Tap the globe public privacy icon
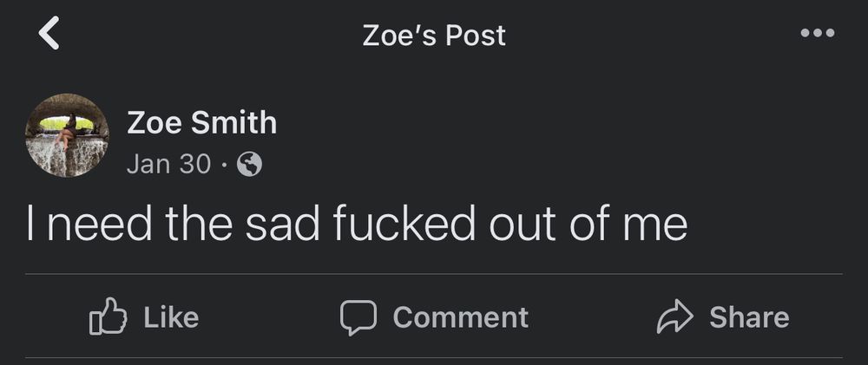This screenshot has width=868, height=365. [249, 164]
